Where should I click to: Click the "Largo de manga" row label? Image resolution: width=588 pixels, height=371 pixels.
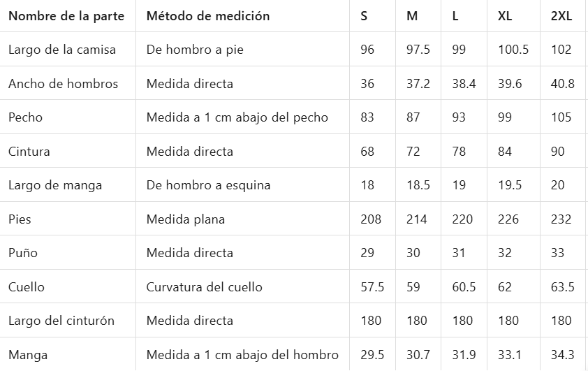[x=55, y=185]
